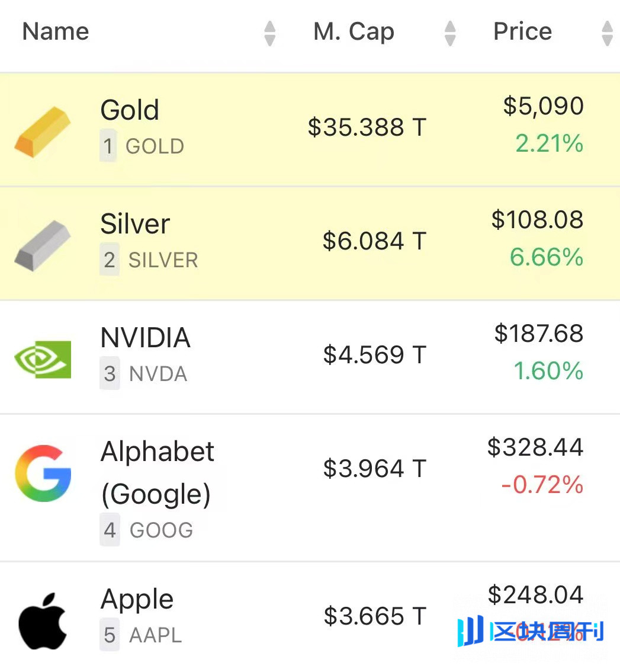620x672 pixels.
Task: Click the Google logo icon
Action: coord(43,474)
